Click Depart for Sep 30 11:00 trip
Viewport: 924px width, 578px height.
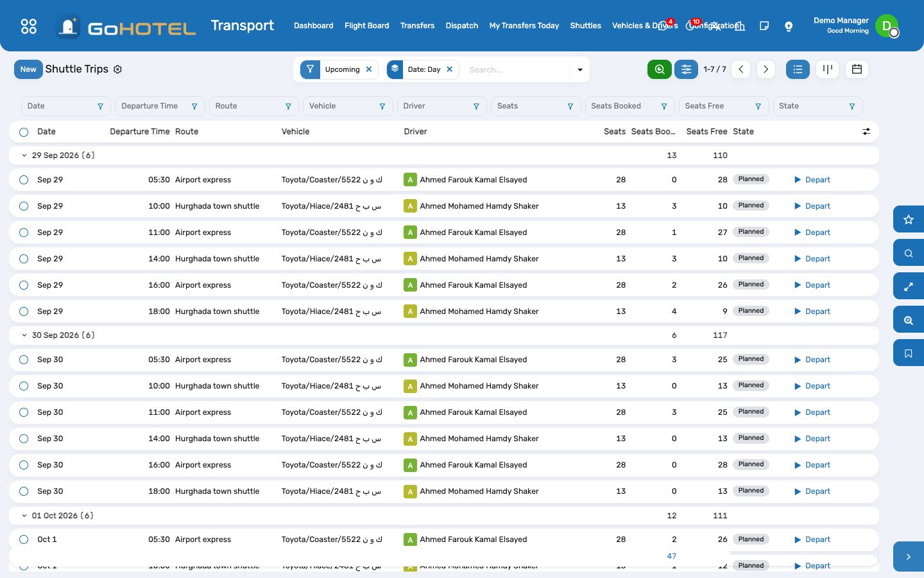point(812,412)
